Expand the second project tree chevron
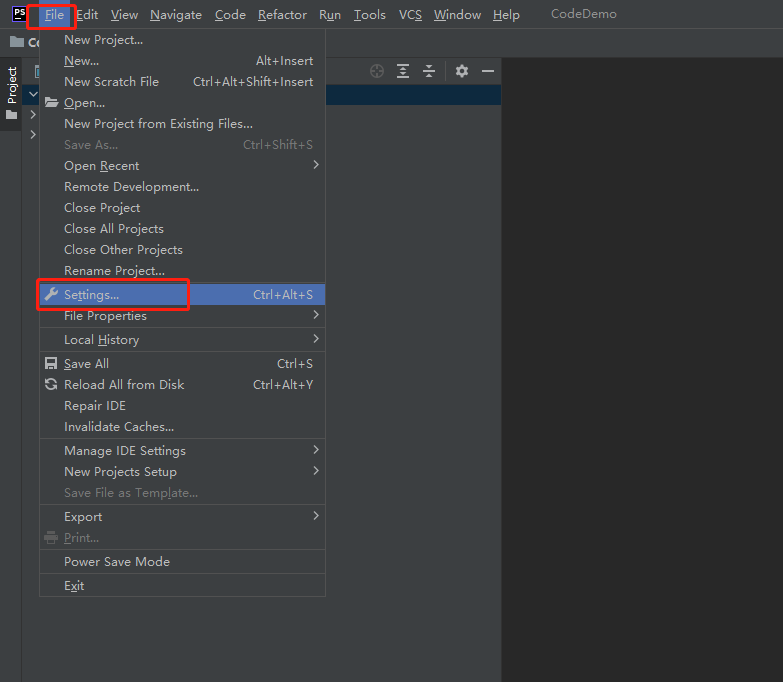Screen dimensions: 783x682 33,114
